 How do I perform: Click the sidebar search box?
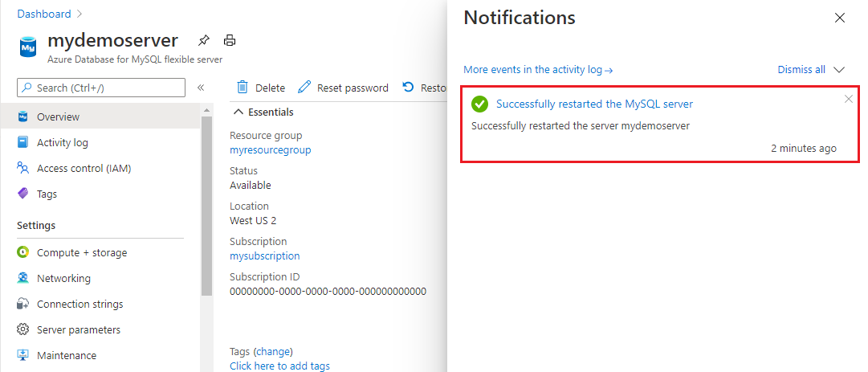(100, 88)
